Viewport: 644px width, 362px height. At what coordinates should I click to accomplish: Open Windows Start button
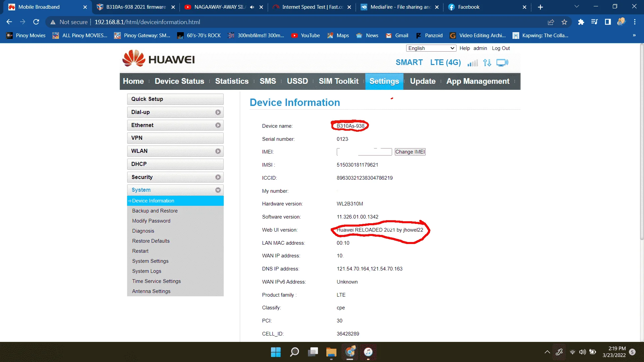point(276,352)
